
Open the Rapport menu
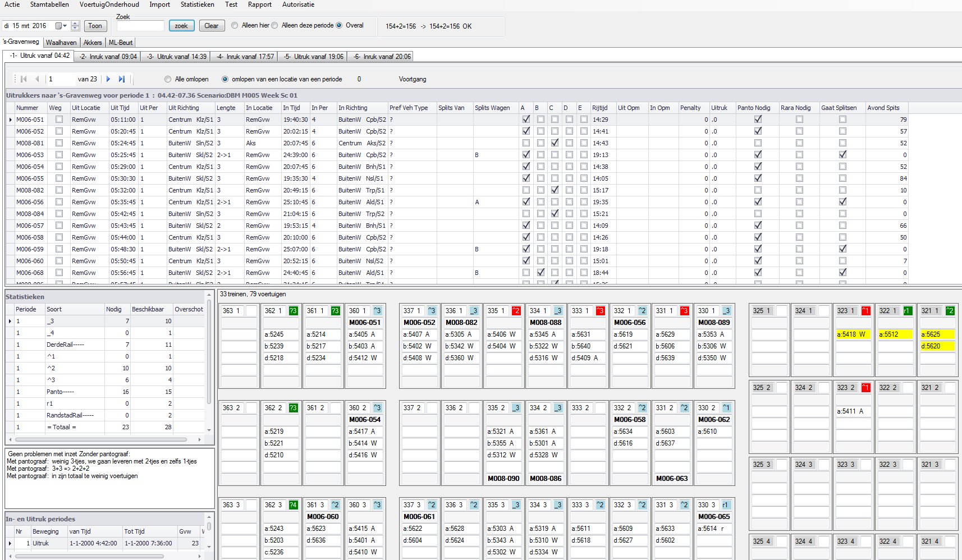260,4
